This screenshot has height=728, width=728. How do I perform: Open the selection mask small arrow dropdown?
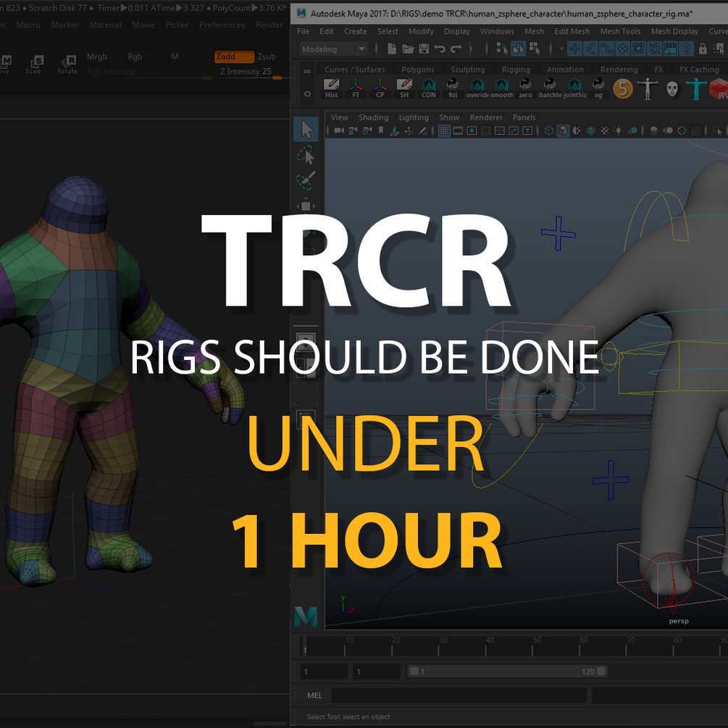click(561, 49)
